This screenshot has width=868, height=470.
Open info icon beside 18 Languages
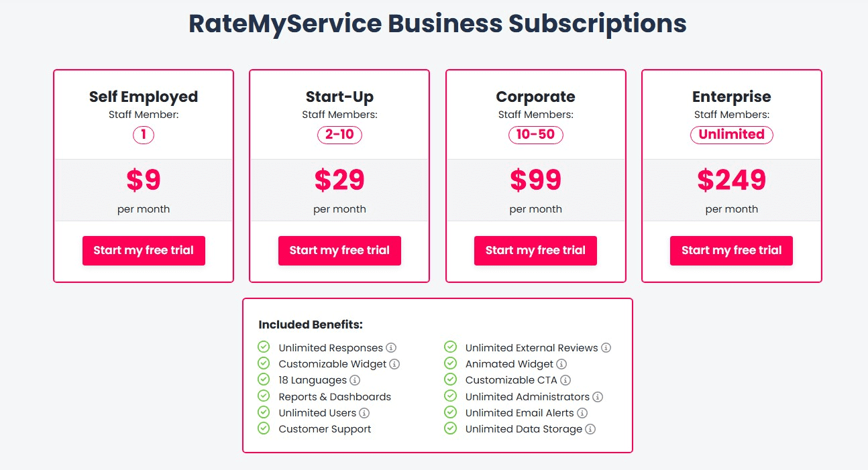coord(355,380)
